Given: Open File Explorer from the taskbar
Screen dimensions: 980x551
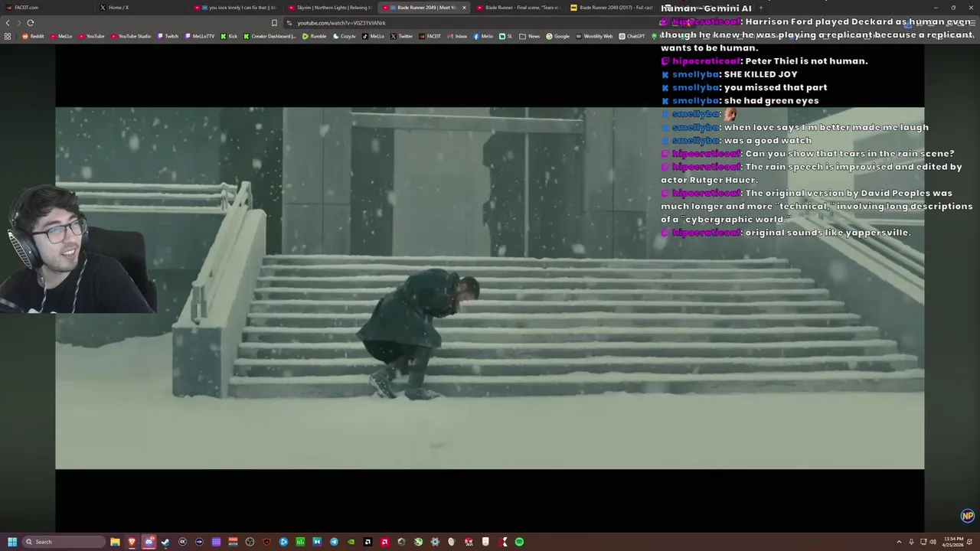Looking at the screenshot, I should click(x=115, y=542).
